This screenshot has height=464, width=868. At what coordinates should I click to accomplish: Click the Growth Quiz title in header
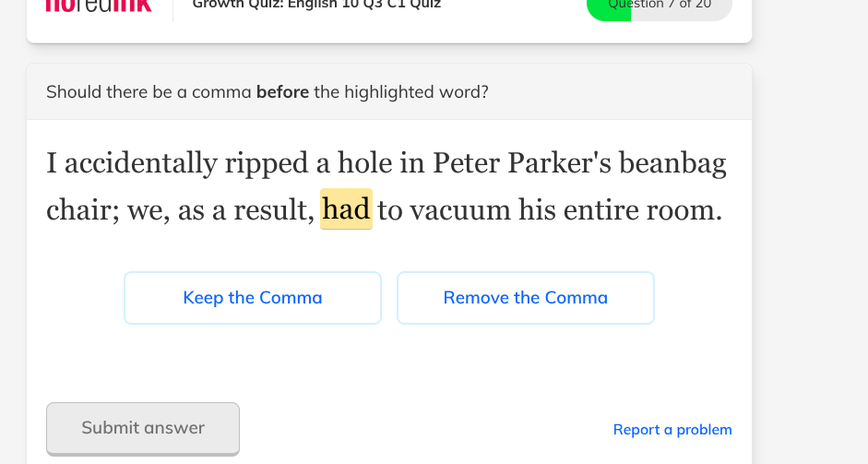316,5
